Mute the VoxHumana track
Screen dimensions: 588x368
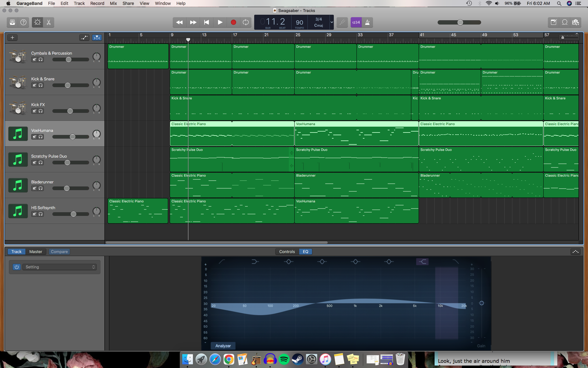[x=34, y=137]
